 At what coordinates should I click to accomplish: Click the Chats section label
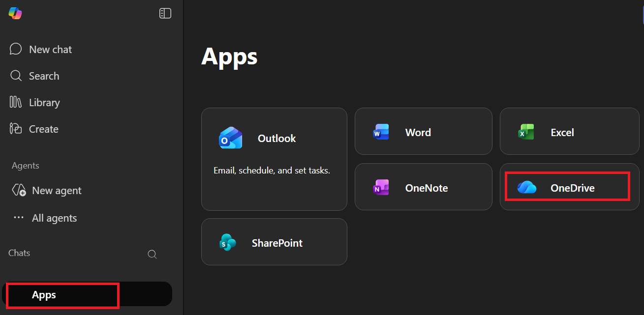[x=19, y=253]
